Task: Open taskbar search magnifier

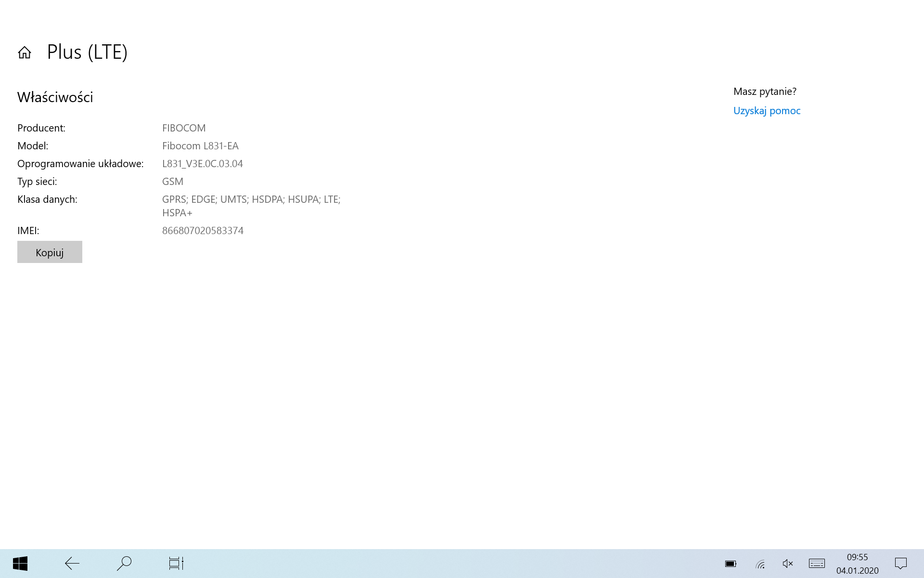Action: coord(124,563)
